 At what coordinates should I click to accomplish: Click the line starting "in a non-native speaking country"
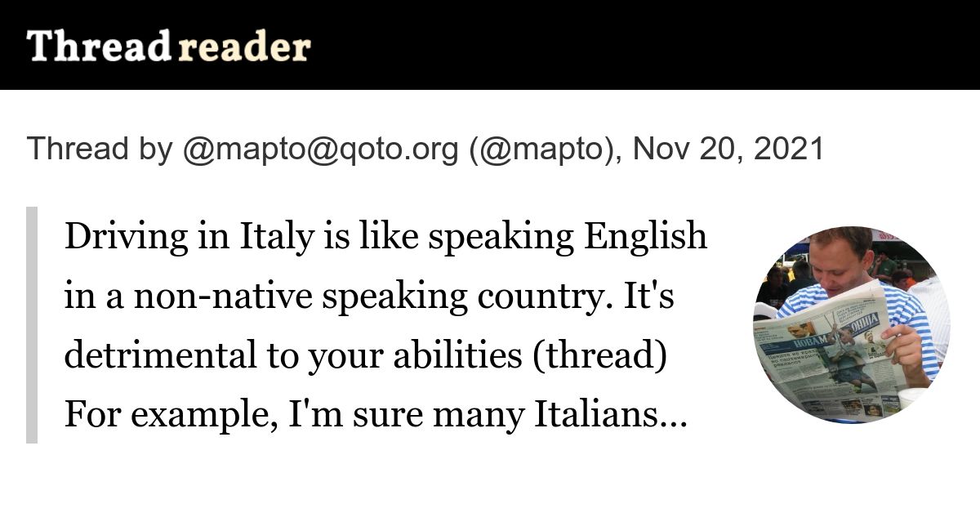pyautogui.click(x=368, y=298)
